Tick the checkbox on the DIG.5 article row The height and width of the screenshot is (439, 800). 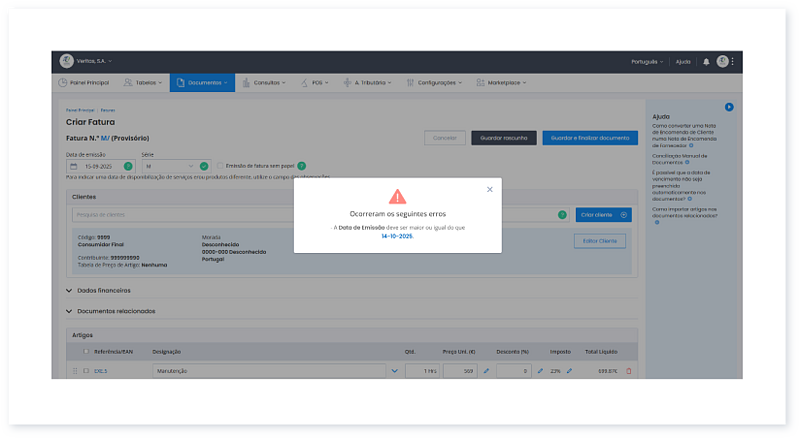(86, 371)
